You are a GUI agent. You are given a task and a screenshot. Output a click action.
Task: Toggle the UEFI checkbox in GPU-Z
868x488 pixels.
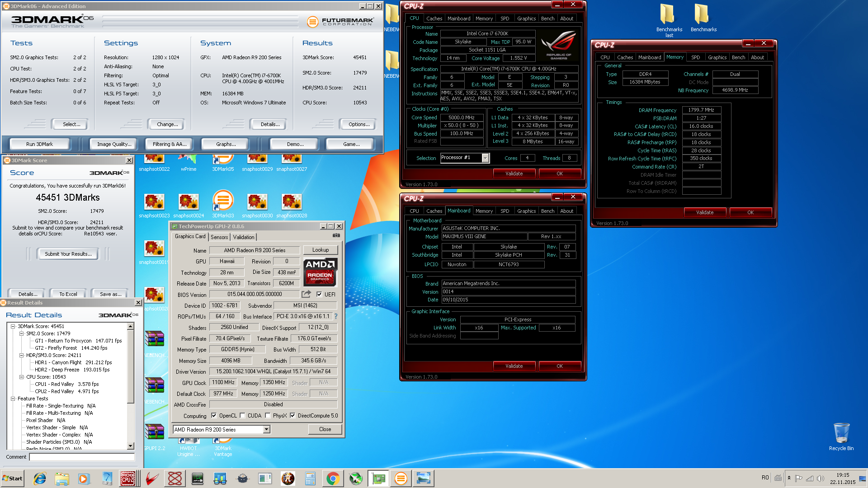319,294
